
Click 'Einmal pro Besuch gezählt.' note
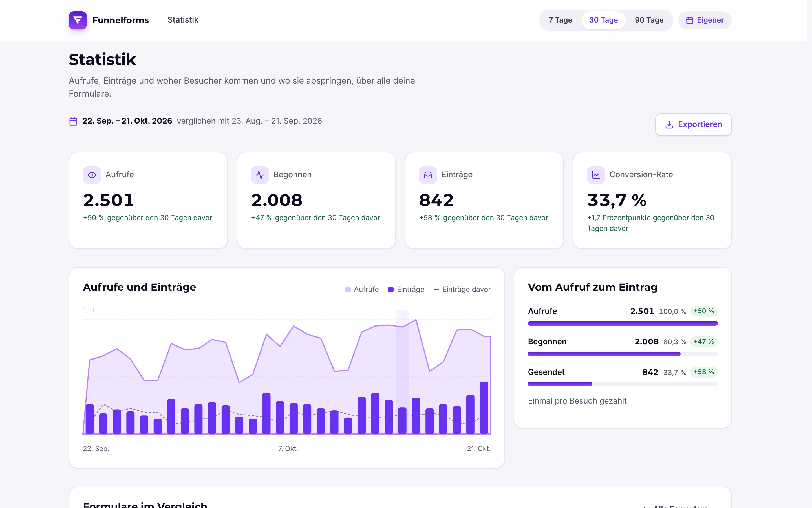578,401
